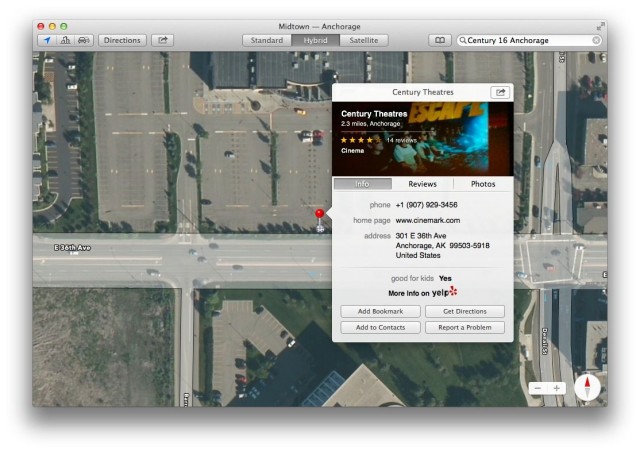Viewport: 640px width, 452px height.
Task: Toggle the traffic car icon
Action: click(x=83, y=40)
